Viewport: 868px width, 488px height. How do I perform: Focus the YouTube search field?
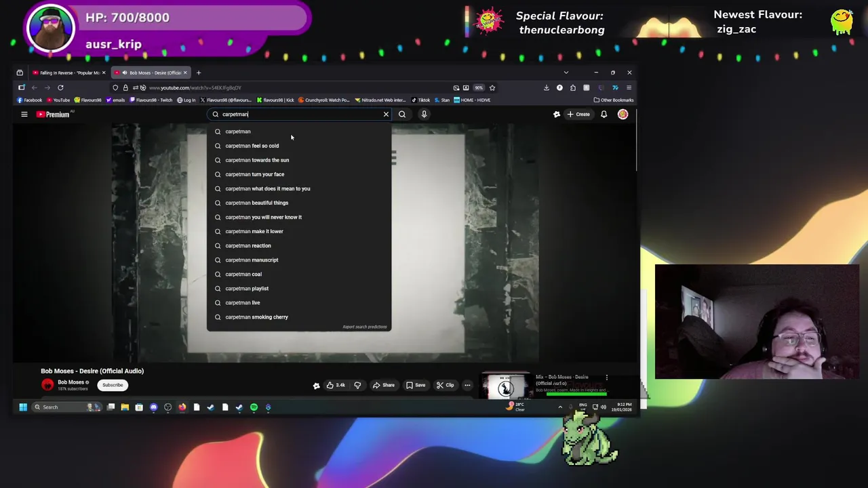coord(298,115)
